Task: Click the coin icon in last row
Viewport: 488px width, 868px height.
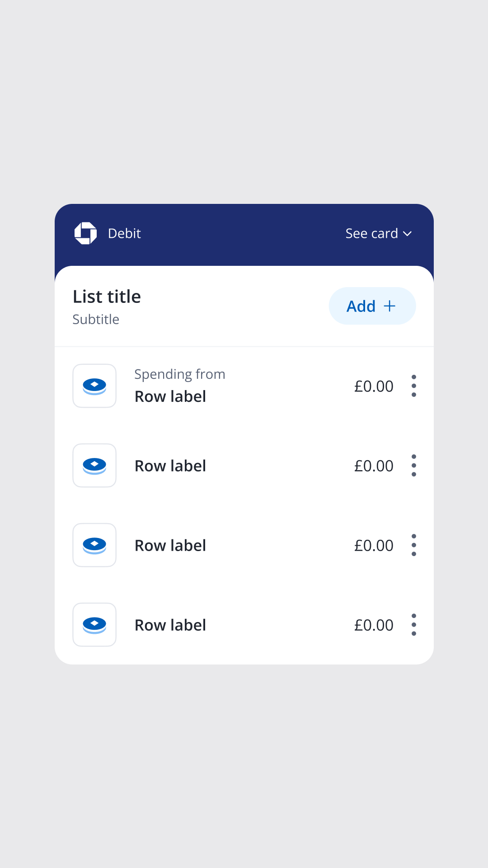Action: coord(94,625)
